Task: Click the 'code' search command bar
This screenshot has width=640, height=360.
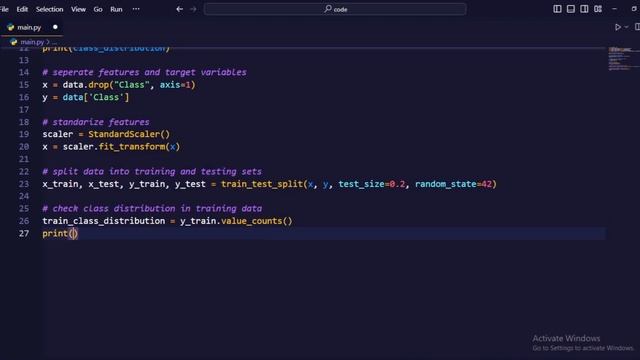Action: pyautogui.click(x=335, y=9)
